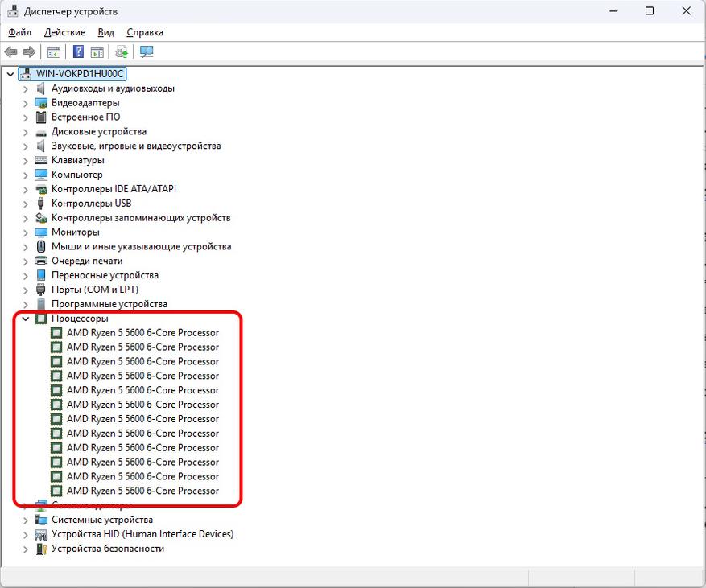Collapse the Процессоры category

tap(26, 319)
